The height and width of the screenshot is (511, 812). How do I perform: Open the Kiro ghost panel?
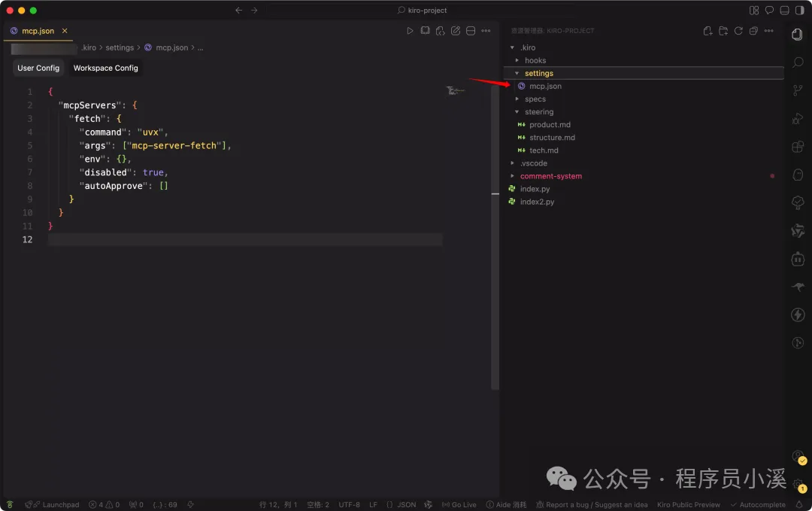tap(798, 175)
